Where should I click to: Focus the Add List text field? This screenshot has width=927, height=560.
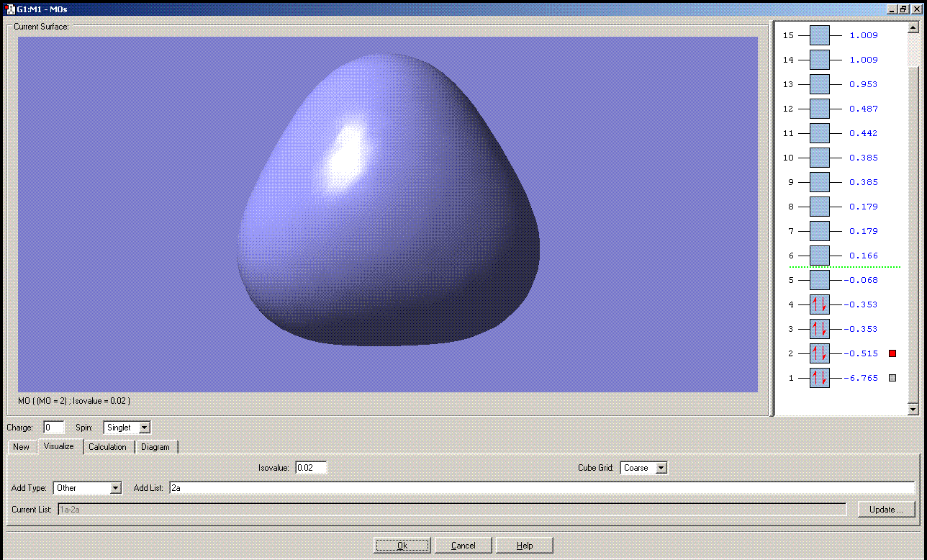coord(542,488)
